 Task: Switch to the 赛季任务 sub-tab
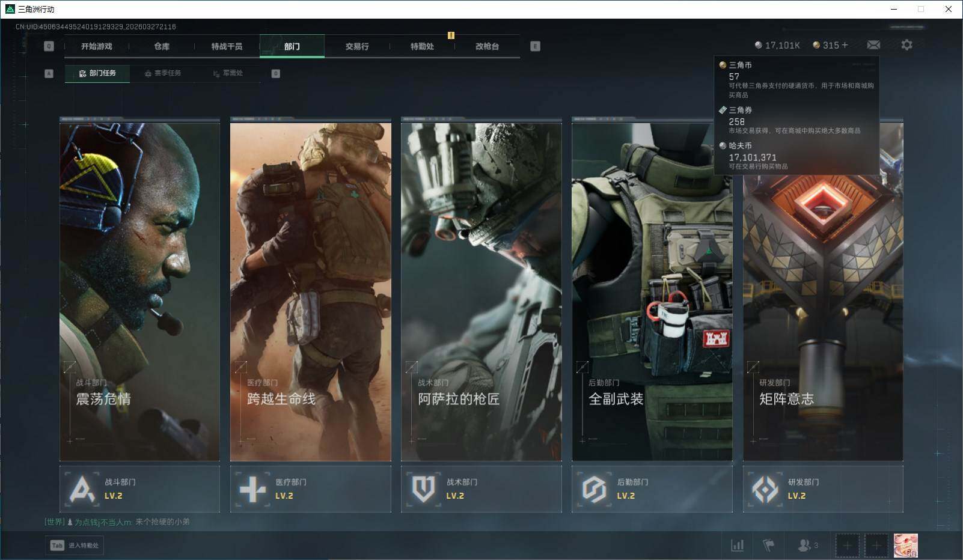(162, 73)
